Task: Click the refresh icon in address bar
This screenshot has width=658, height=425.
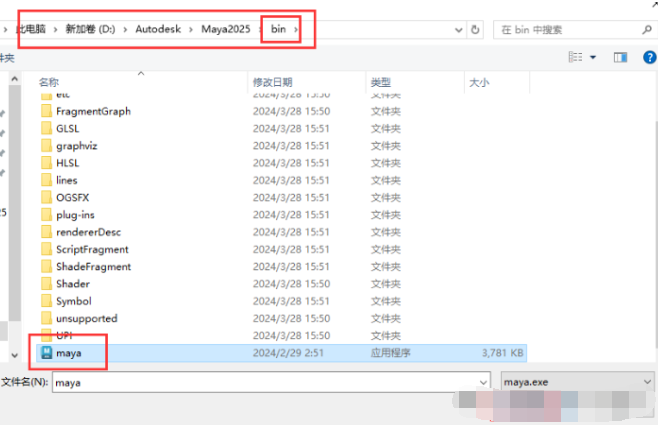Action: point(475,30)
